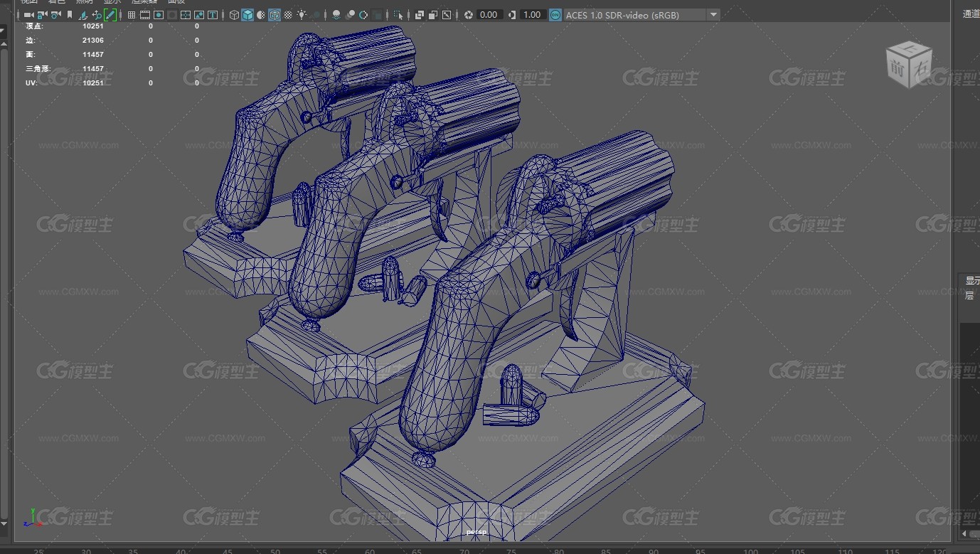Click the X-Ray Joints icon
980x554 pixels.
pyautogui.click(x=446, y=14)
